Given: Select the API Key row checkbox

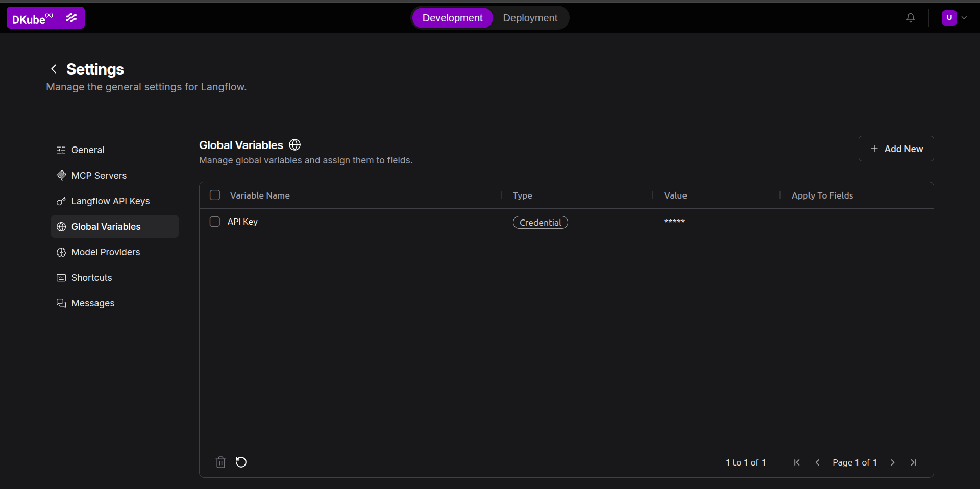Looking at the screenshot, I should [x=215, y=222].
